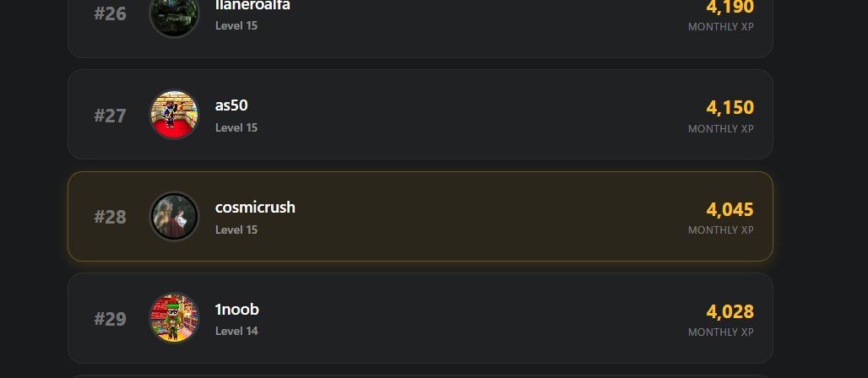Click the Level 15 label under llaneroalfa
Viewport: 868px width, 378px height.
(x=236, y=26)
